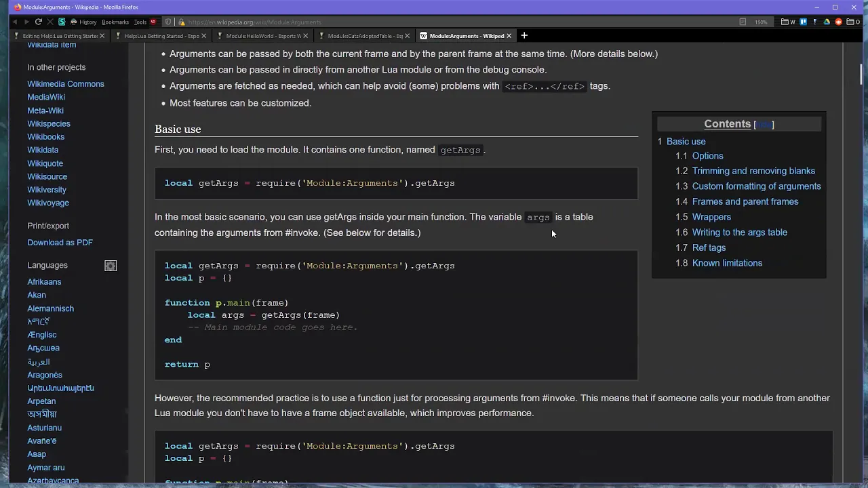Jump to Known limitations in Contents

727,263
